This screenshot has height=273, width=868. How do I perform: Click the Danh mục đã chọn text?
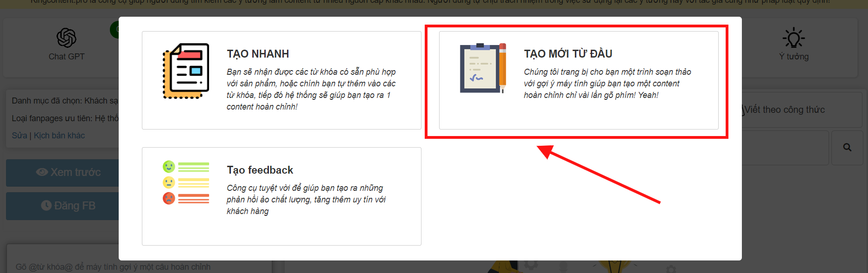coord(65,101)
